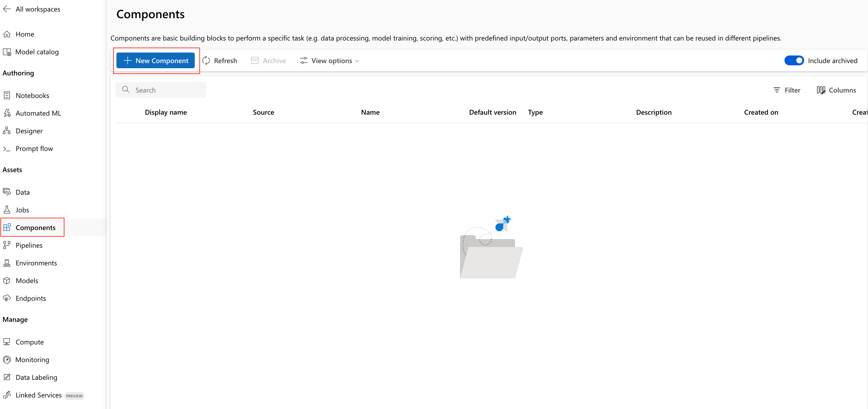Open Endpoints from Assets

tap(31, 298)
